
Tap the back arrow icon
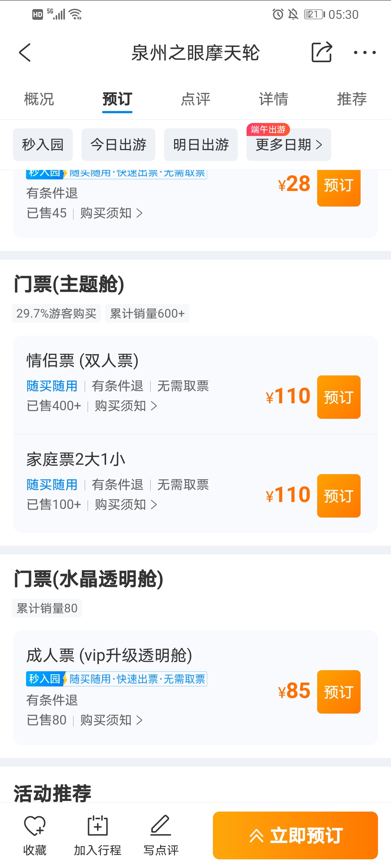[x=25, y=53]
